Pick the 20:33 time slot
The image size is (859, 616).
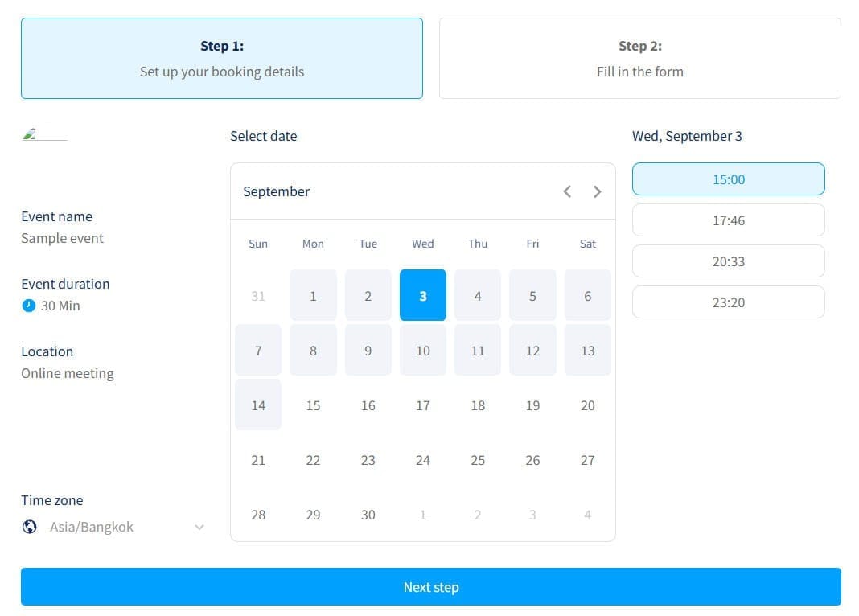point(728,261)
